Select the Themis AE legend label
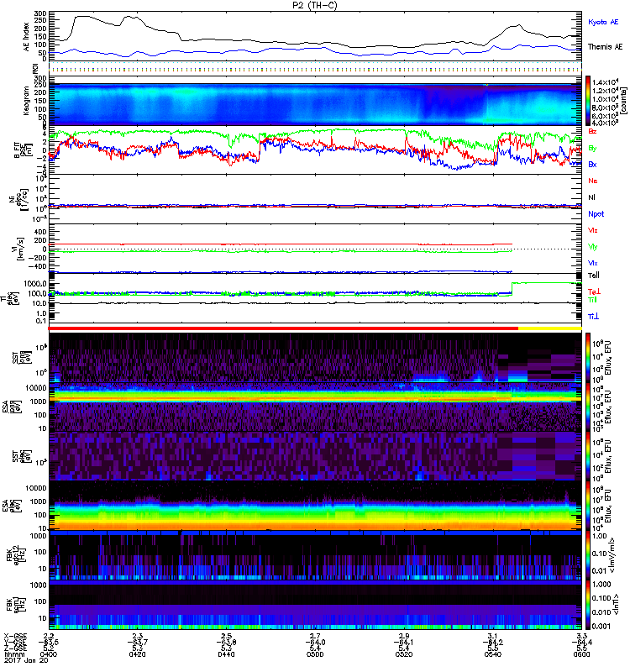The image size is (630, 672). (605, 47)
